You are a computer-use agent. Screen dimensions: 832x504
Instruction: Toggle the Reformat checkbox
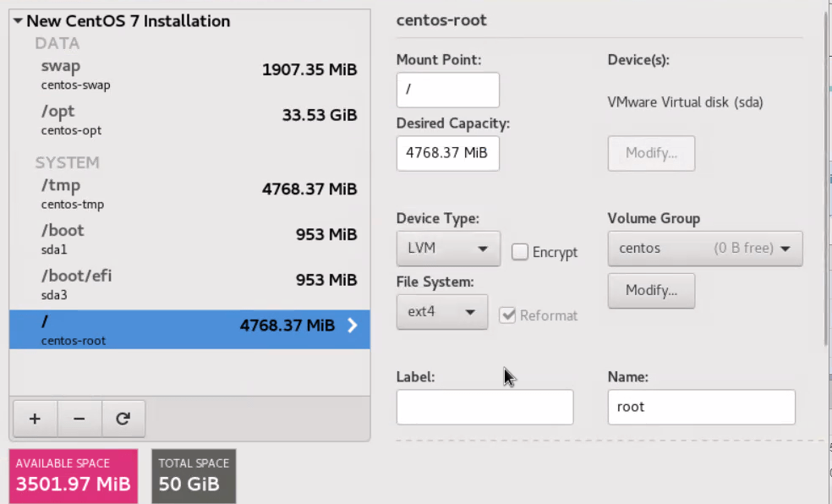click(x=508, y=315)
